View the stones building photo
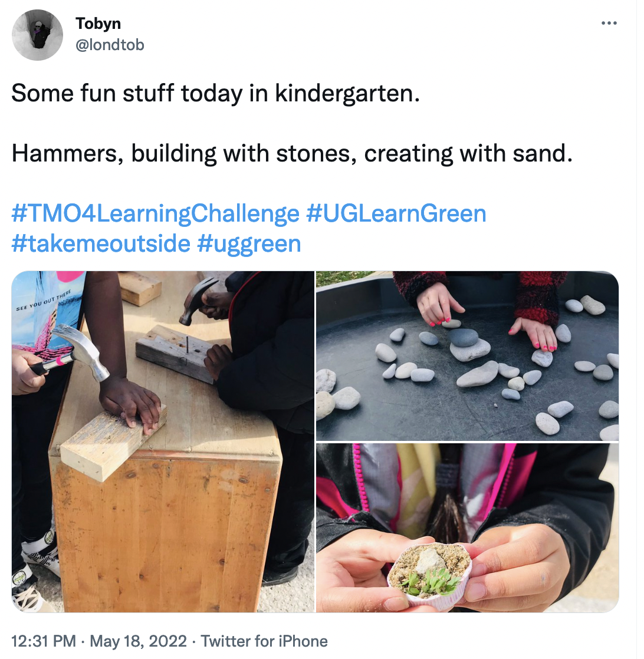644x659 pixels. 468,355
